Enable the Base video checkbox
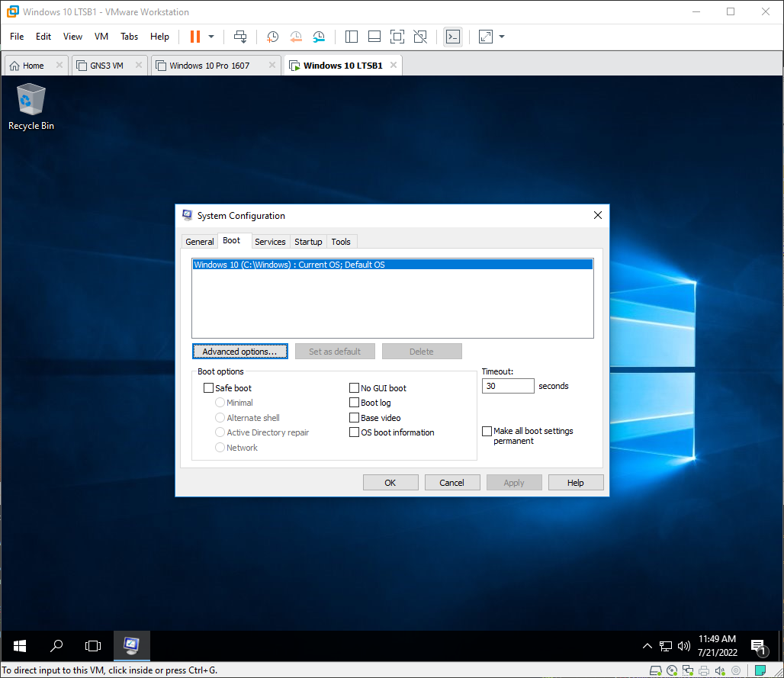Viewport: 784px width, 678px height. tap(354, 417)
